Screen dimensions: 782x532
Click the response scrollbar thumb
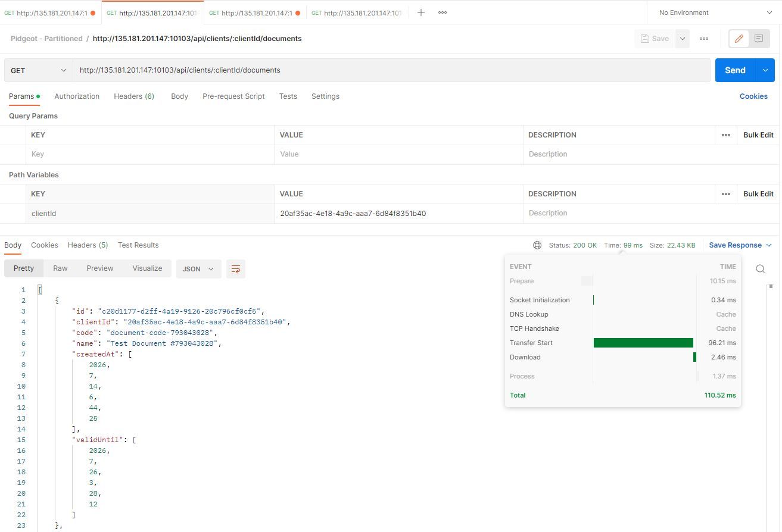click(771, 287)
